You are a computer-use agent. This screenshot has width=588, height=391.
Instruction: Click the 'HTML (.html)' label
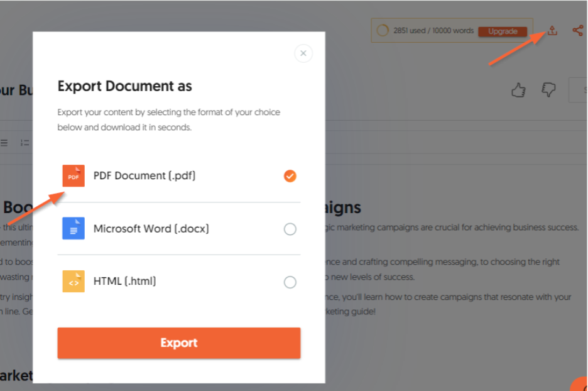[124, 281]
